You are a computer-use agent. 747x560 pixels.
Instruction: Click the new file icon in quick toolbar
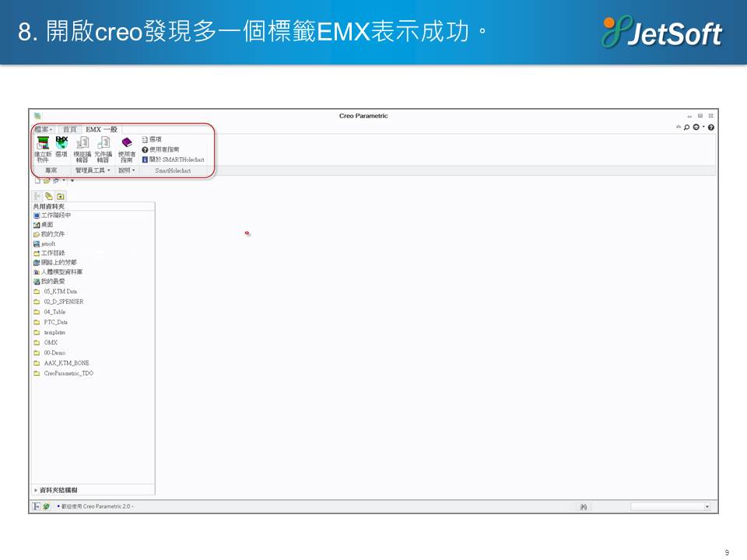tap(37, 180)
